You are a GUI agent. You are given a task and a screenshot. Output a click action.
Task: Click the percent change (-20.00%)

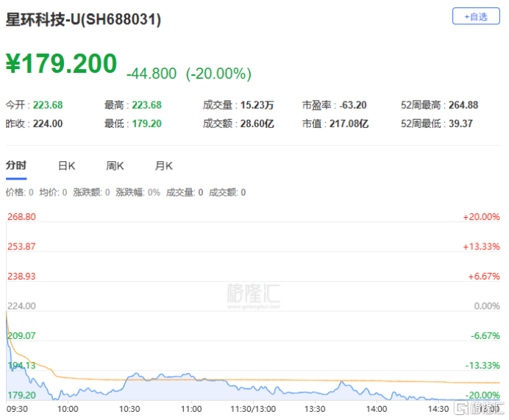coord(218,74)
